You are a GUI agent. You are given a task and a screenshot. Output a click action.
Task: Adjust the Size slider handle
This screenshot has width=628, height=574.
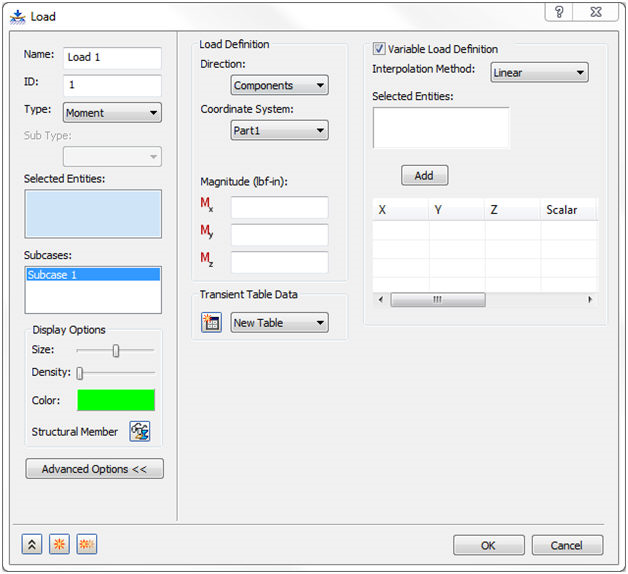click(x=116, y=350)
